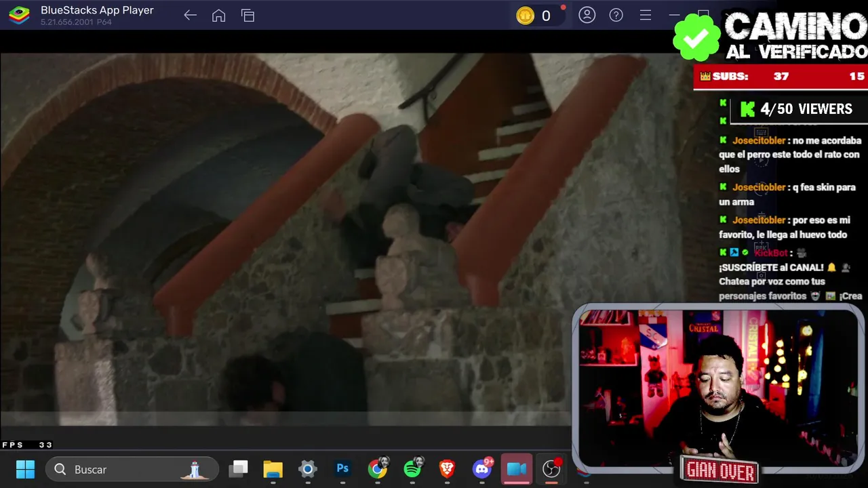Image resolution: width=868 pixels, height=488 pixels.
Task: Open the Windows Start menu
Action: pyautogui.click(x=25, y=469)
